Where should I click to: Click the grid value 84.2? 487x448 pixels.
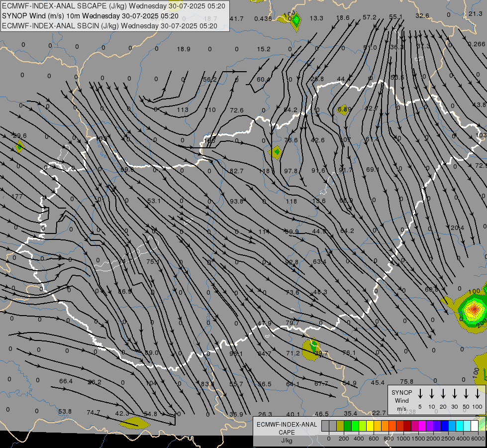pyautogui.click(x=291, y=110)
